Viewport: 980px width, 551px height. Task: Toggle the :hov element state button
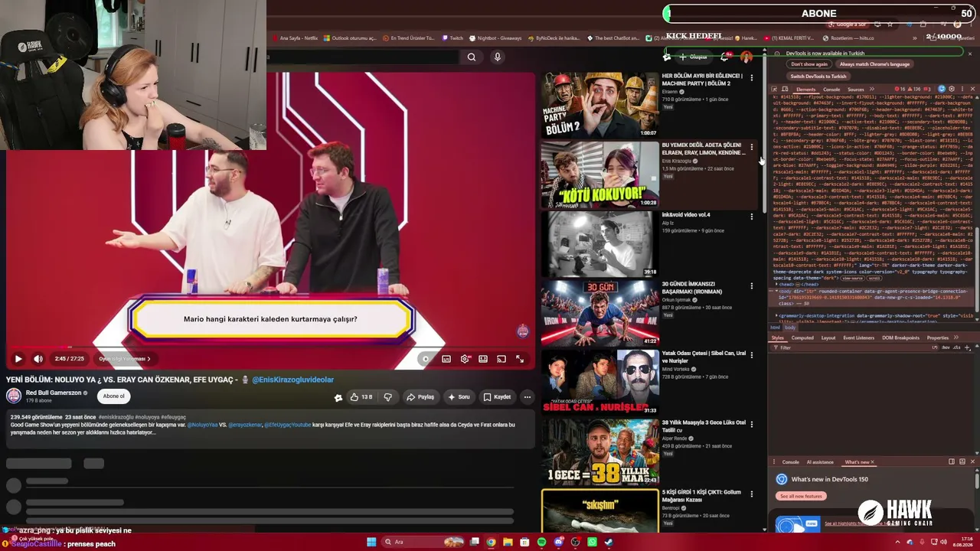pos(946,347)
